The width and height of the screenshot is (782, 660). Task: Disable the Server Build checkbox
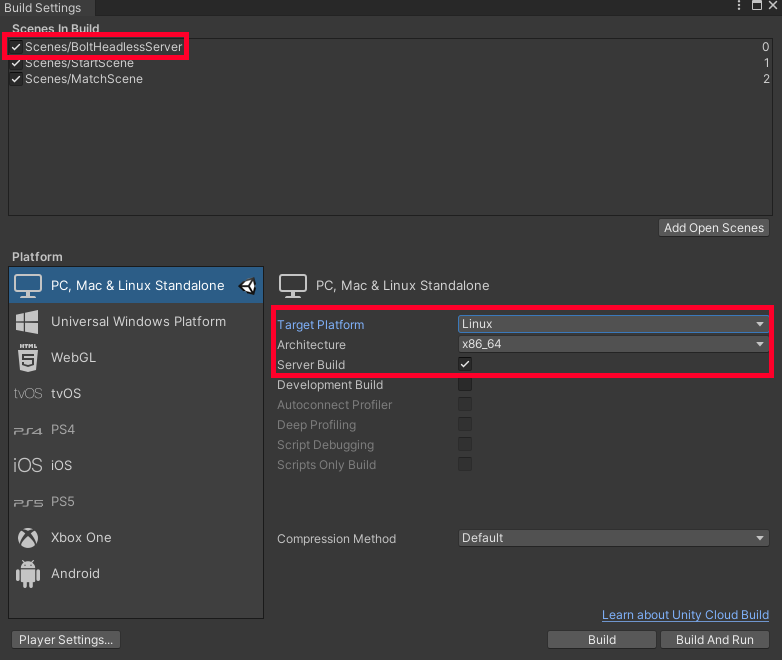click(465, 364)
